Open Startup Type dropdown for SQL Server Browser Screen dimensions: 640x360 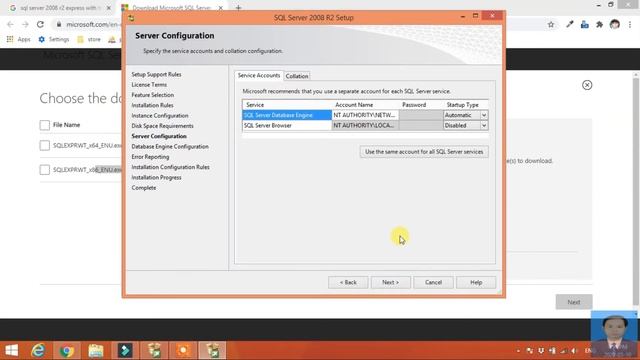tap(484, 125)
